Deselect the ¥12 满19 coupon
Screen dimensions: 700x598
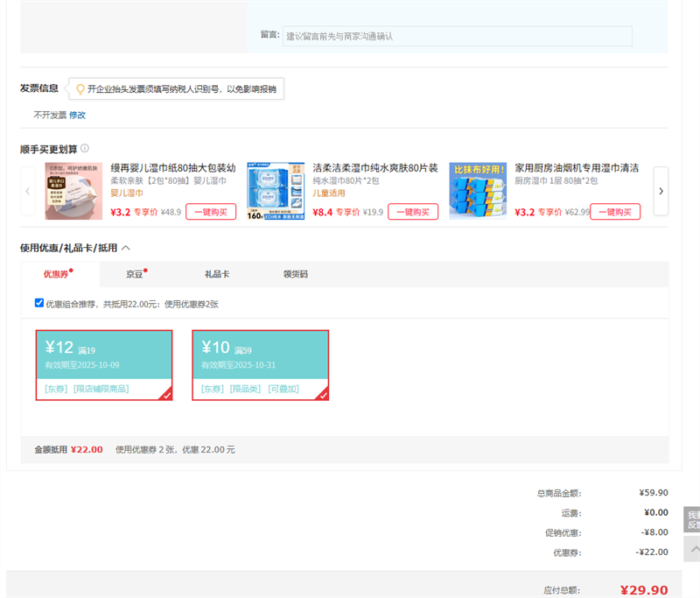[104, 365]
